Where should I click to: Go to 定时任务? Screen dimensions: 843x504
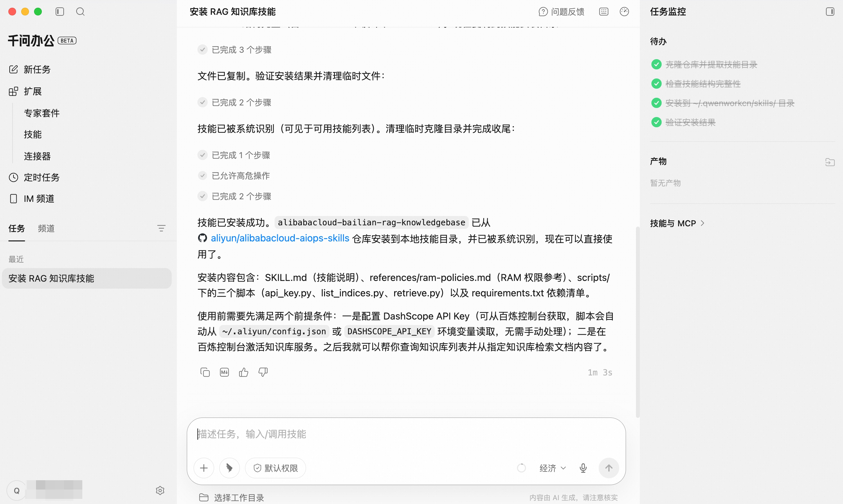coord(34,177)
